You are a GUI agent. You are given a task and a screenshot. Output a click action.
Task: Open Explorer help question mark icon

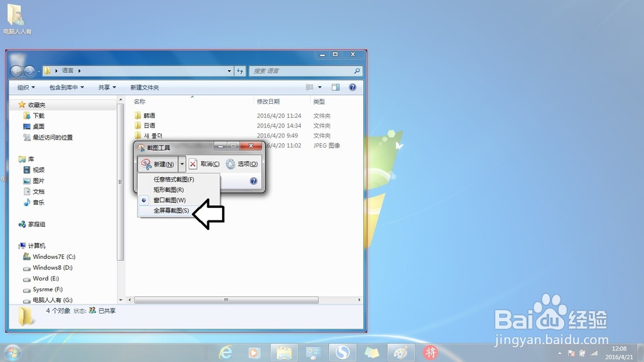click(x=352, y=87)
